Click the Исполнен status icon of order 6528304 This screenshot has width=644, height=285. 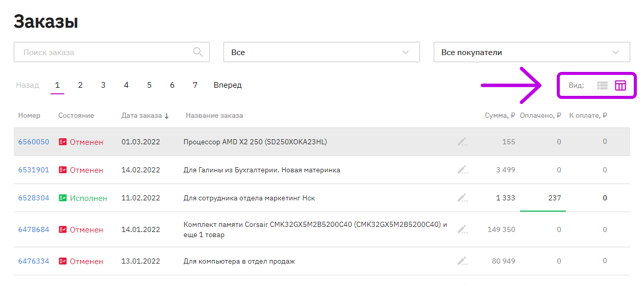pos(63,198)
